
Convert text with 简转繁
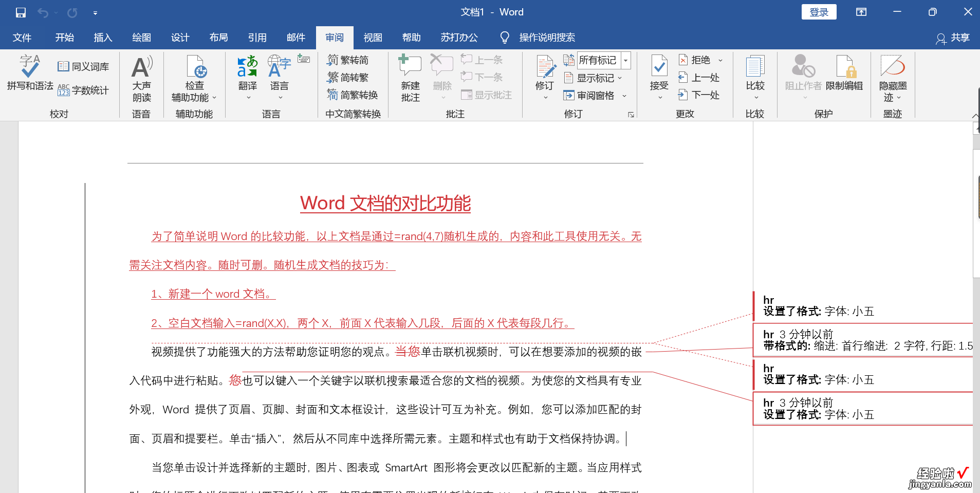coord(348,78)
